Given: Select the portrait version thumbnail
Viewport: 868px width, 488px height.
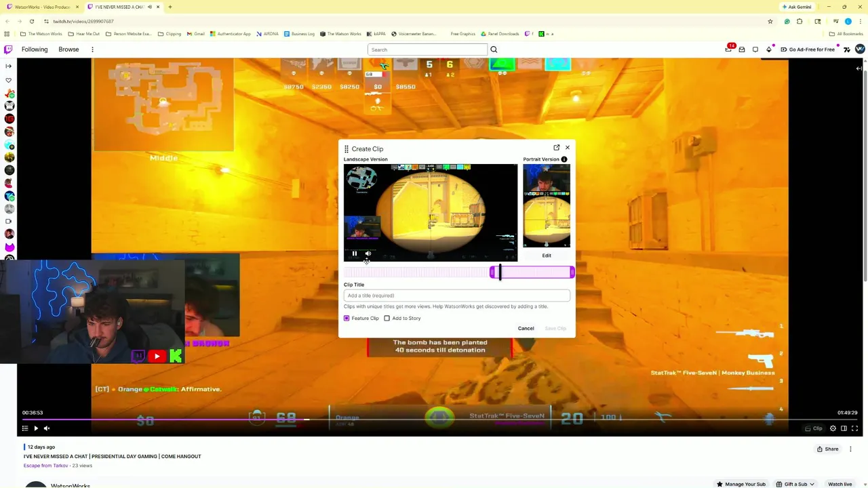Looking at the screenshot, I should [x=547, y=205].
